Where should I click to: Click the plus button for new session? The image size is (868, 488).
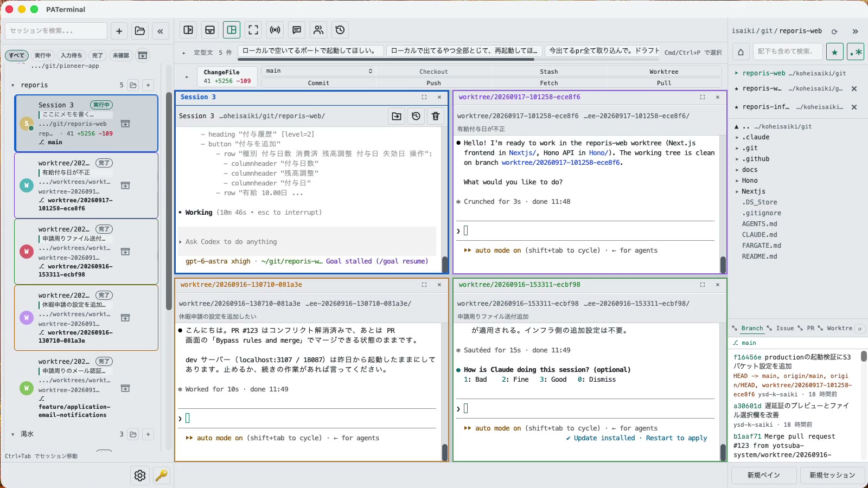(x=119, y=31)
